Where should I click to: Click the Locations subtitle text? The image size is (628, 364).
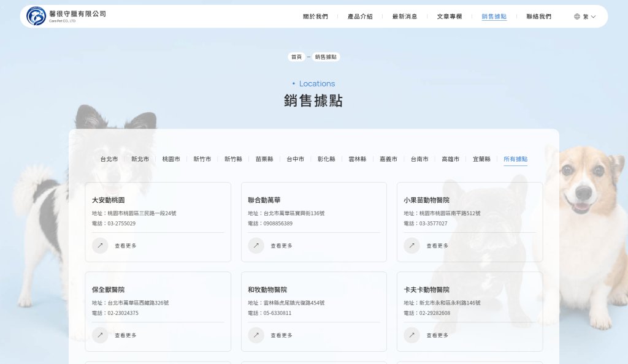[317, 83]
